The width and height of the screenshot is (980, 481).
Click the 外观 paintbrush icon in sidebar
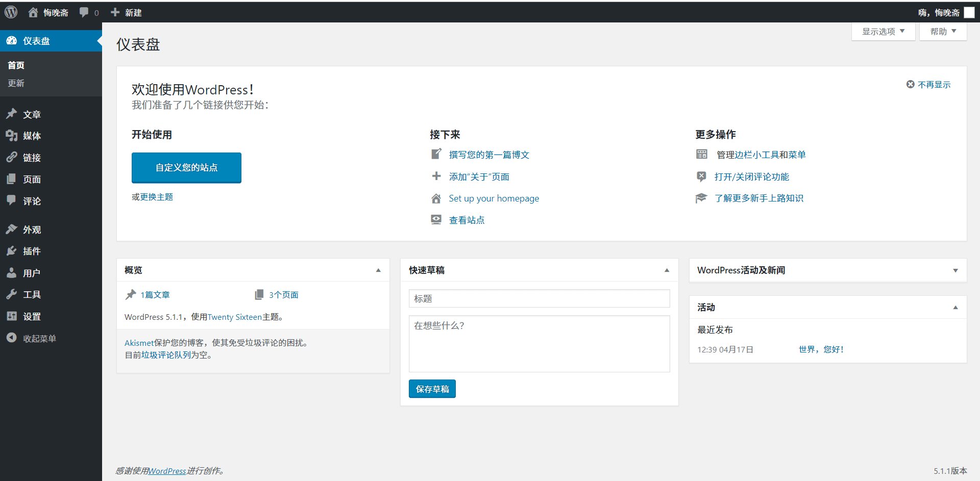click(x=12, y=230)
